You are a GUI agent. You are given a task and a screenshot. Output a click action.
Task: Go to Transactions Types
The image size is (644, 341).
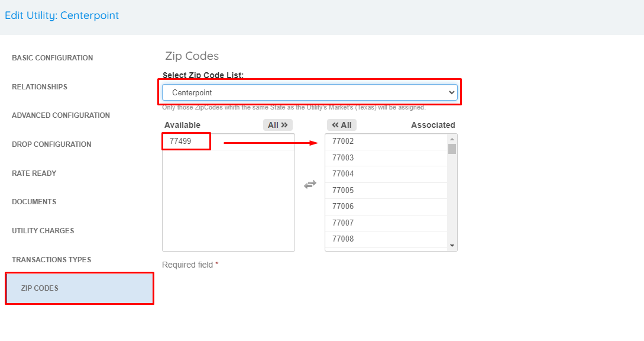tap(51, 259)
